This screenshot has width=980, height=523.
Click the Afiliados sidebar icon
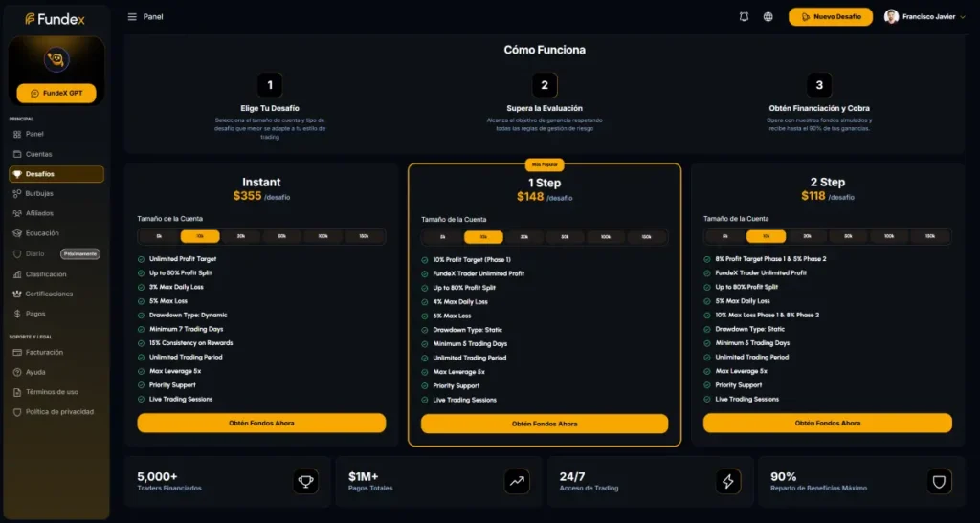17,213
